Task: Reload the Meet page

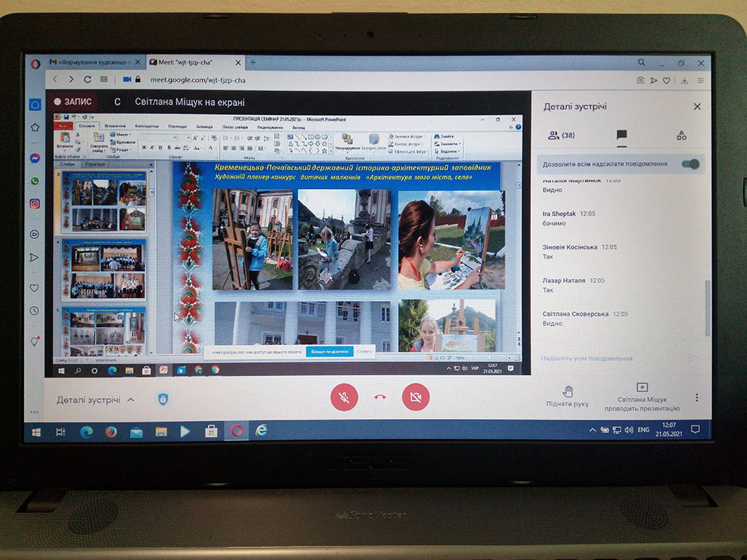Action: pyautogui.click(x=87, y=80)
